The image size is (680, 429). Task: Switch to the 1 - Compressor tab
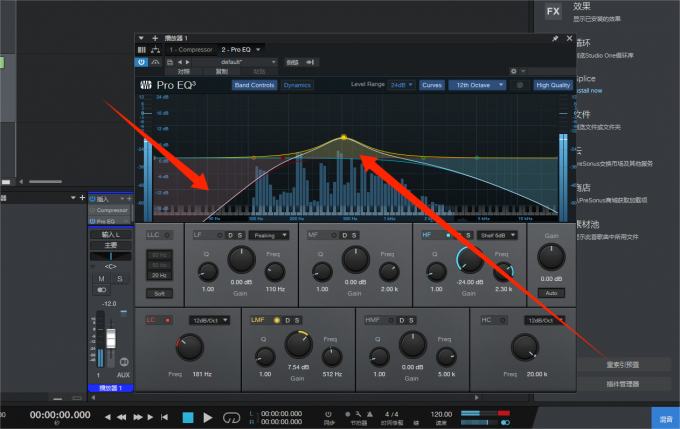coord(191,50)
